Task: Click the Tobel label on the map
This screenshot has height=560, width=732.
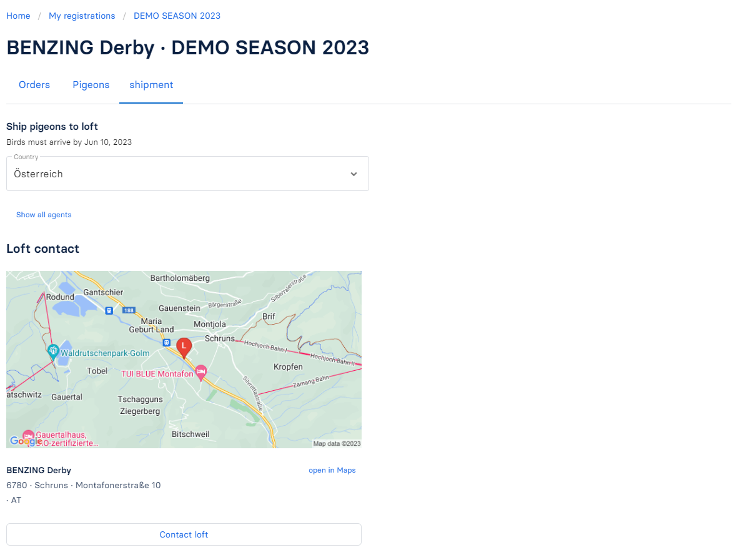Action: pyautogui.click(x=97, y=371)
